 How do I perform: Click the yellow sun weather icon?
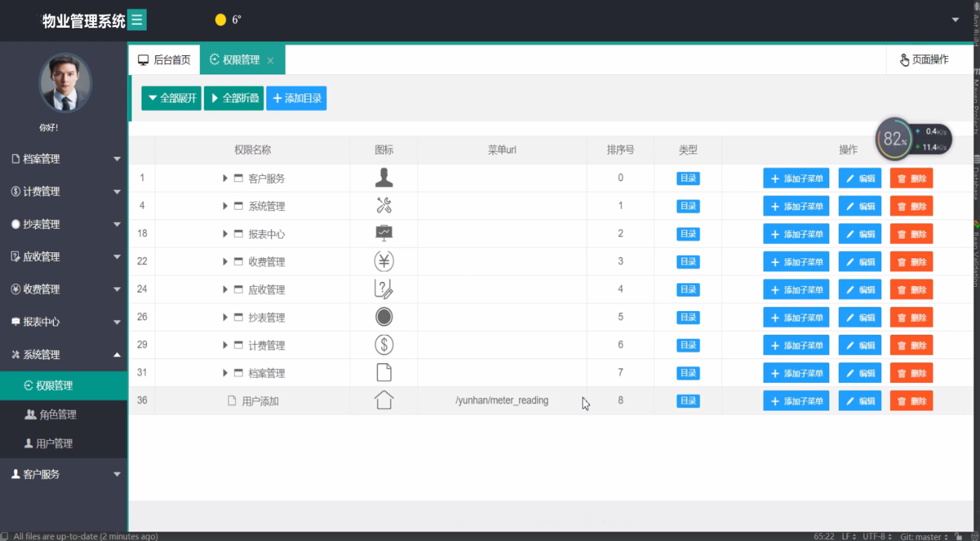[x=220, y=20]
